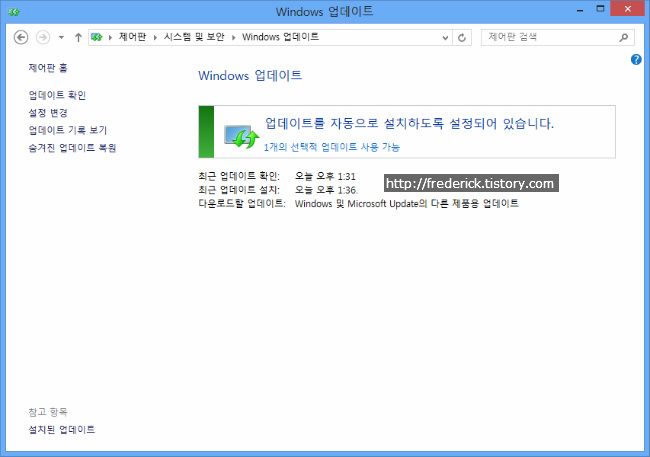This screenshot has width=650, height=457.
Task: Select Windows 업데이트 breadcrumb segment
Action: (281, 37)
